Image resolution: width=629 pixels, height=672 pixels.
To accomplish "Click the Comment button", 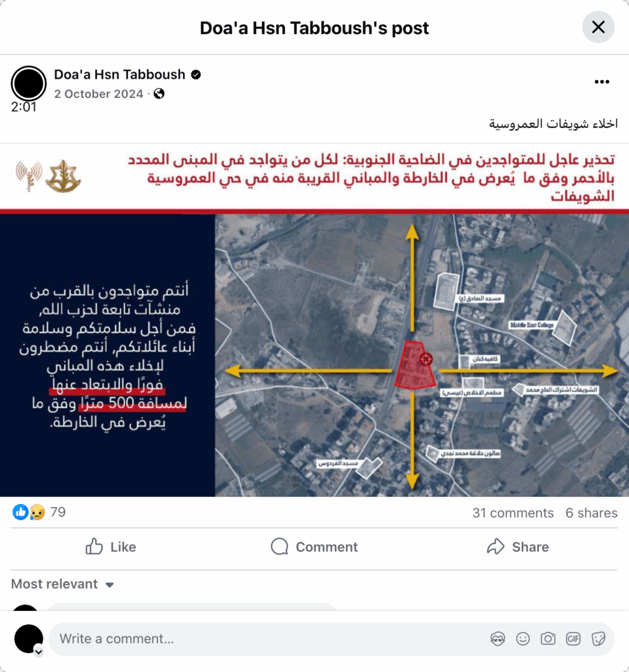I will click(x=314, y=547).
